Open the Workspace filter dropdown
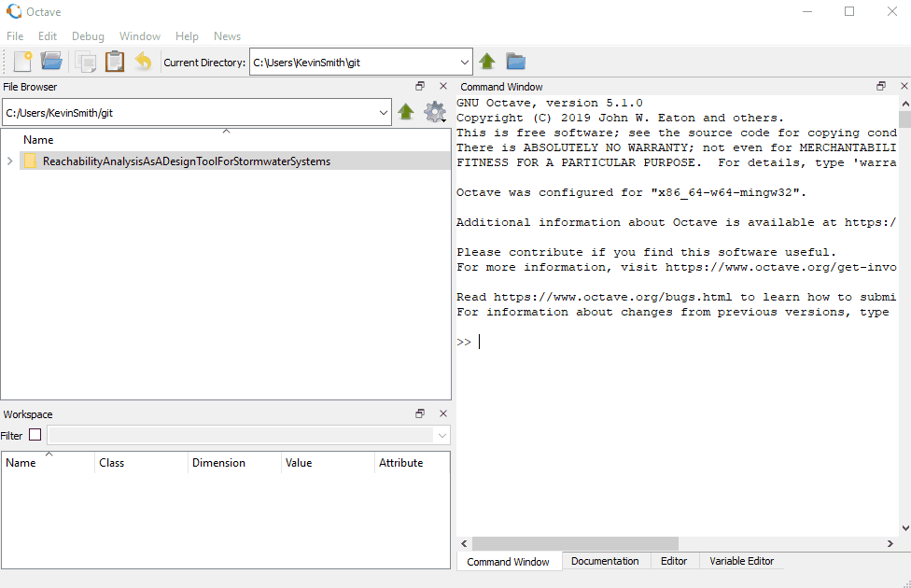Viewport: 911px width, 588px height. click(442, 435)
